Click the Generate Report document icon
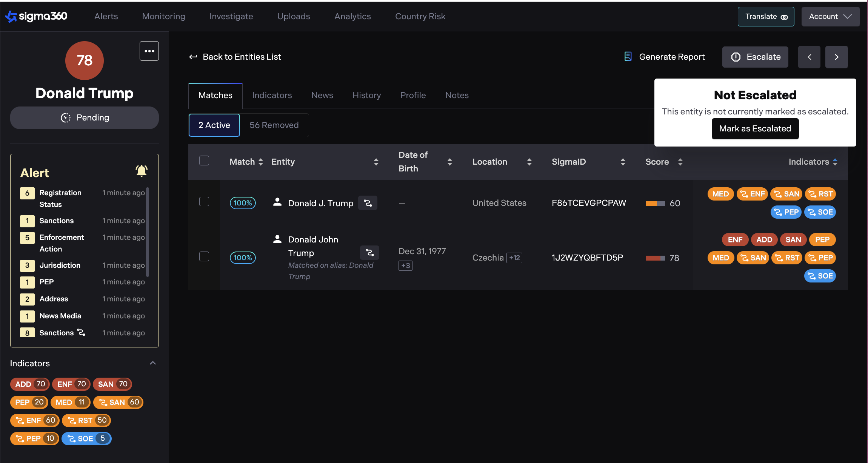 (628, 57)
